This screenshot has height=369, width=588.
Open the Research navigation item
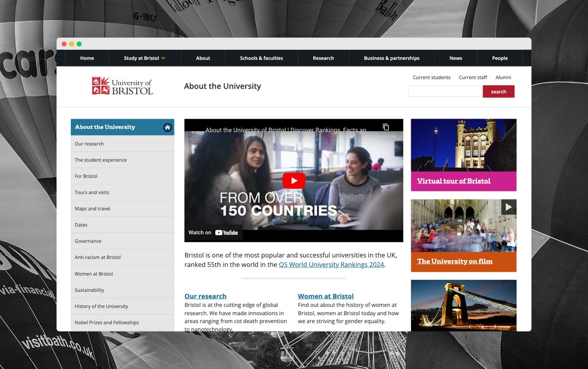point(323,58)
